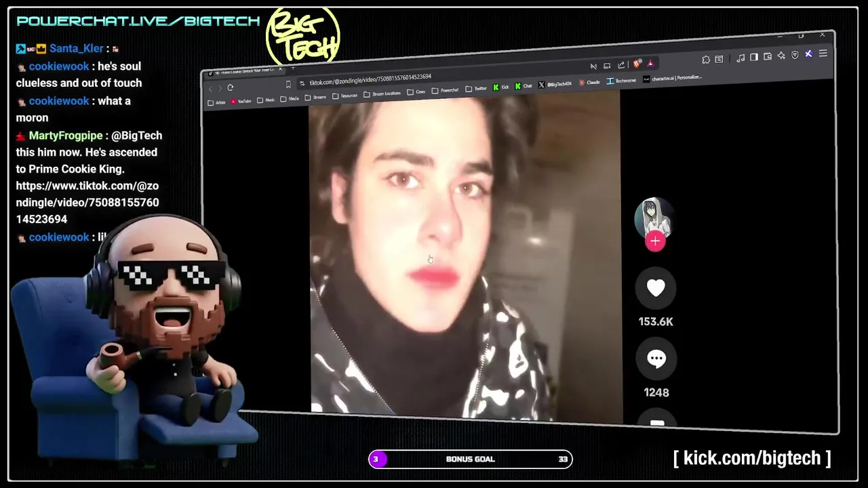Click the 153.6K likes count
This screenshot has height=488, width=868.
tap(656, 322)
